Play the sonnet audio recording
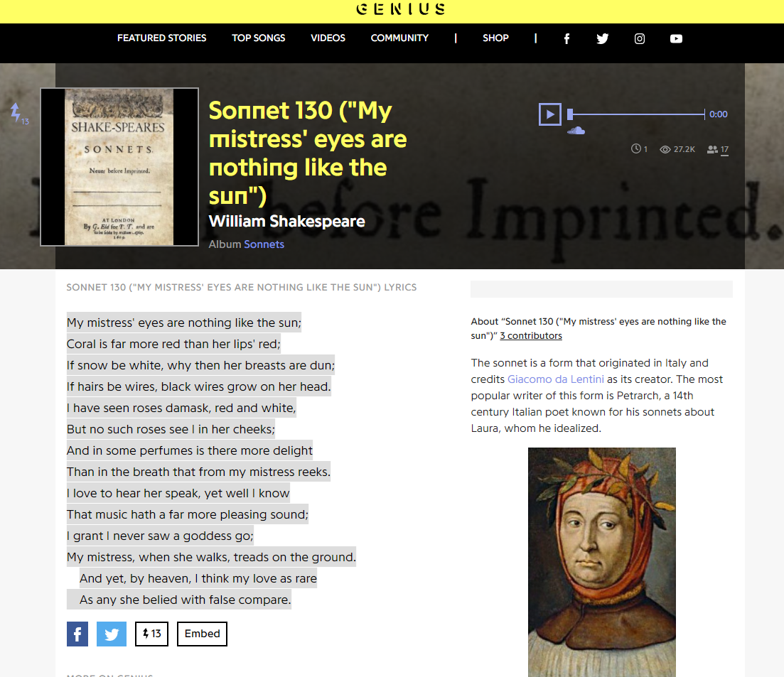 coord(550,114)
